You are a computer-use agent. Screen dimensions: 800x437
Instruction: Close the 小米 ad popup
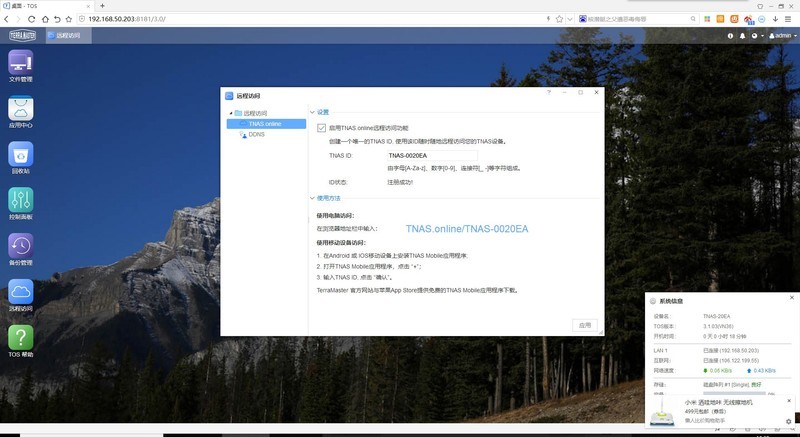point(789,401)
